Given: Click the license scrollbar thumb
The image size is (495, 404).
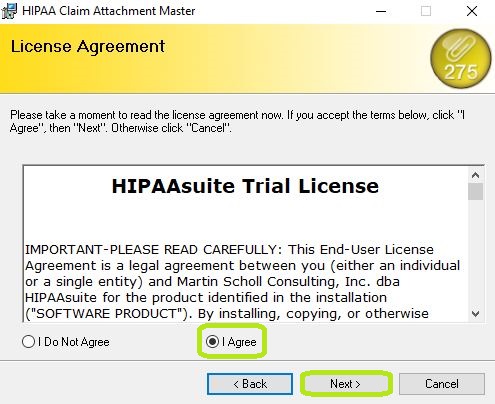Looking at the screenshot, I should [475, 191].
